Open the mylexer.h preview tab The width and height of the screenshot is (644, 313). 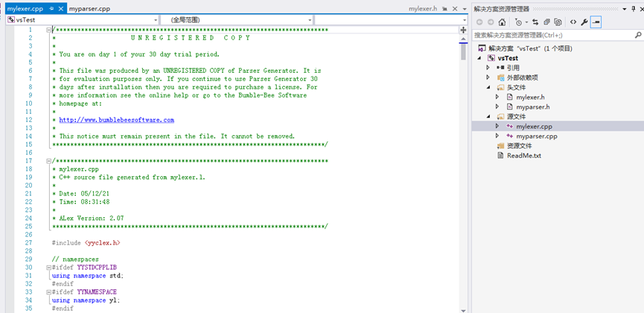423,9
